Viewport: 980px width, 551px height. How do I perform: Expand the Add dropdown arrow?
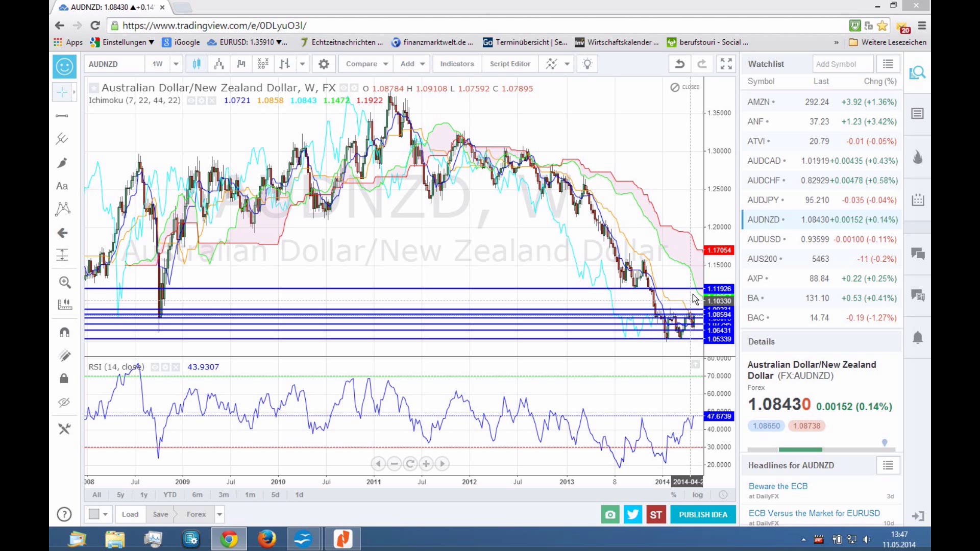pos(423,64)
